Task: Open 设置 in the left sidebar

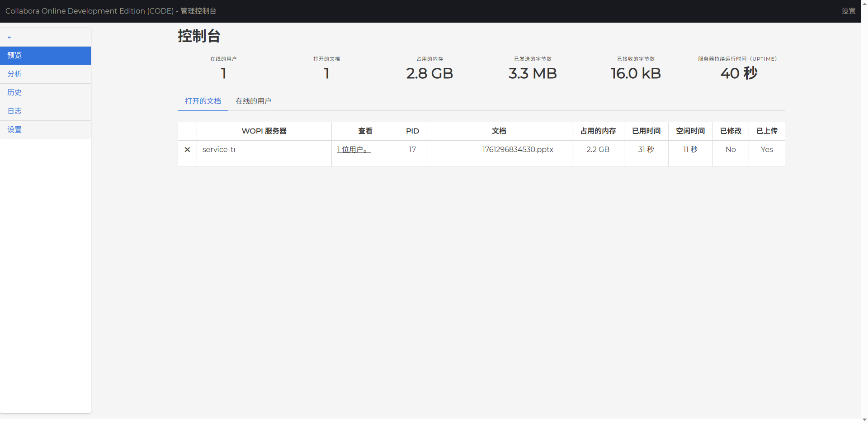Action: (x=45, y=129)
